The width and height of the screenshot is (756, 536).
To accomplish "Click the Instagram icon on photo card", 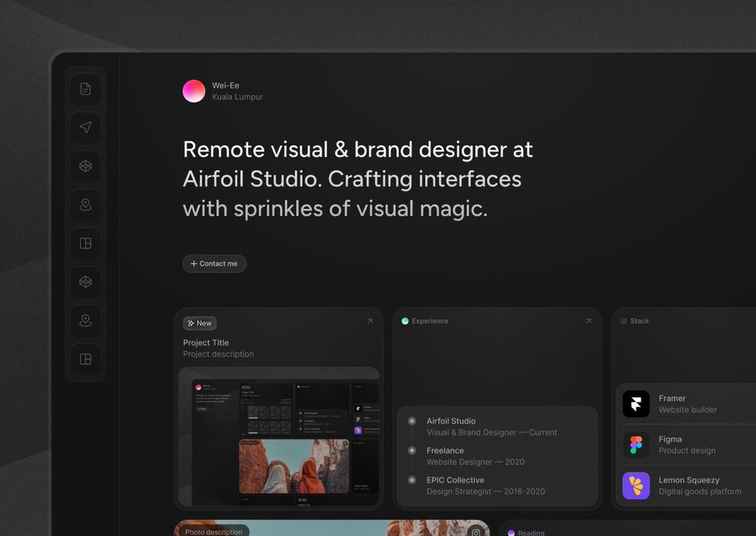I will pyautogui.click(x=476, y=531).
